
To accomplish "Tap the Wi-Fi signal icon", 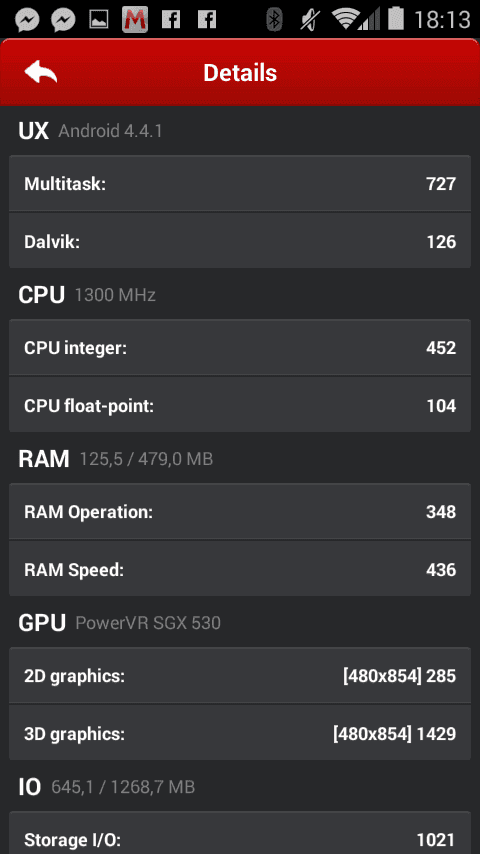I will pyautogui.click(x=349, y=20).
